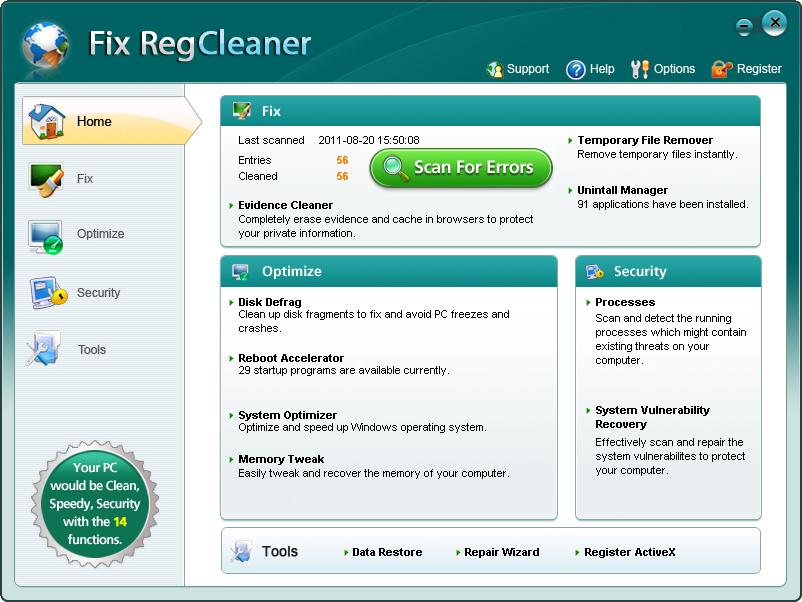The width and height of the screenshot is (802, 602).
Task: Open the Processes security scan
Action: pyautogui.click(x=625, y=302)
